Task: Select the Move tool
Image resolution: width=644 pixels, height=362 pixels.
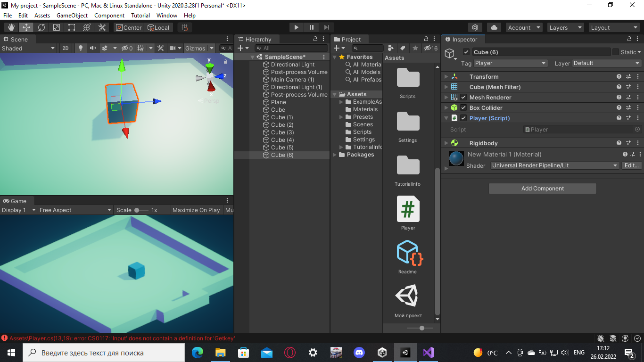Action: [26, 27]
